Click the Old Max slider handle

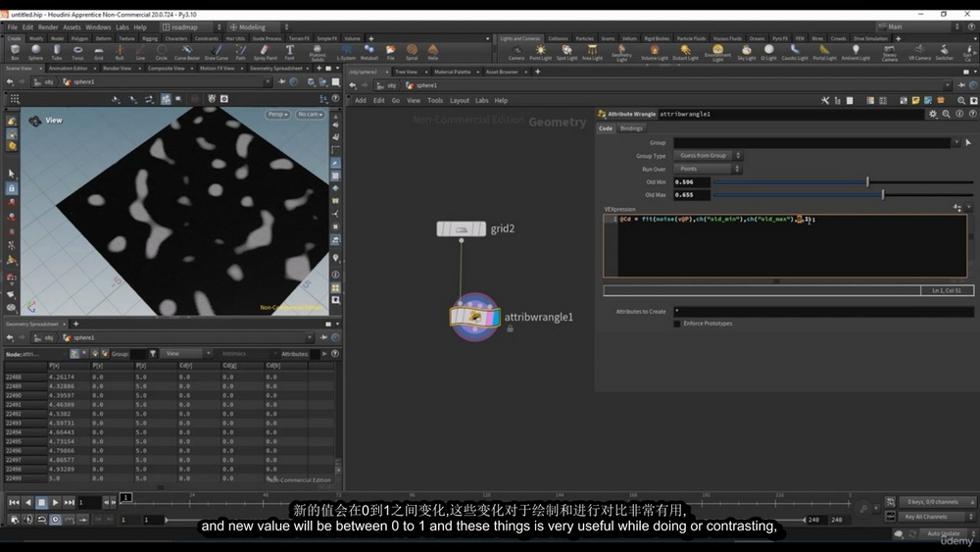(883, 195)
